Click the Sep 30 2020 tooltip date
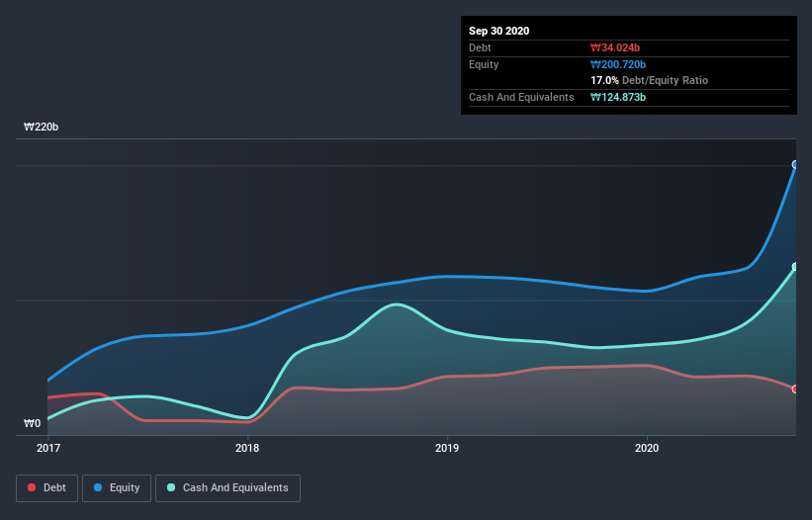This screenshot has height=520, width=812. (x=499, y=31)
